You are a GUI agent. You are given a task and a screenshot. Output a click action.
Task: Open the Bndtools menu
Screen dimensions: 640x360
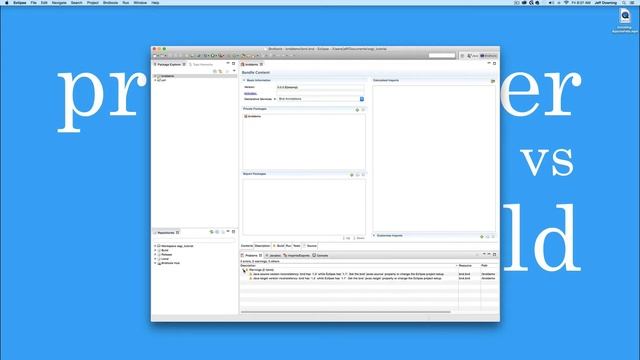(110, 3)
